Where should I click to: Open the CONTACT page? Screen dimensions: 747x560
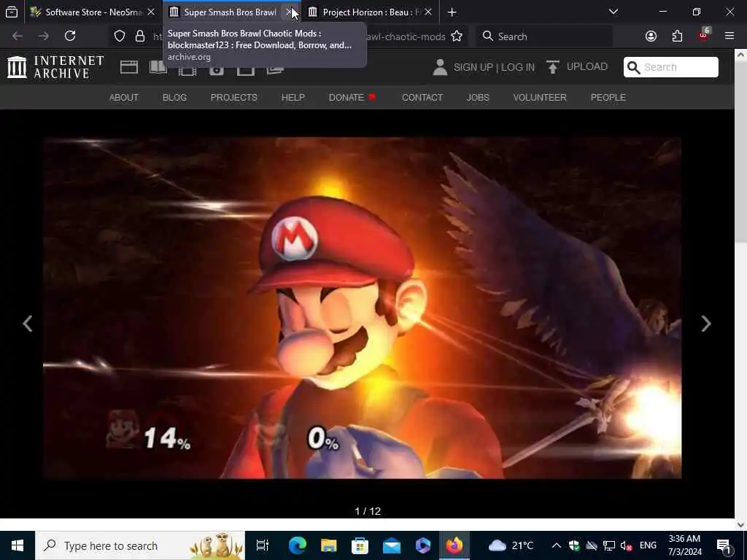[x=422, y=97]
